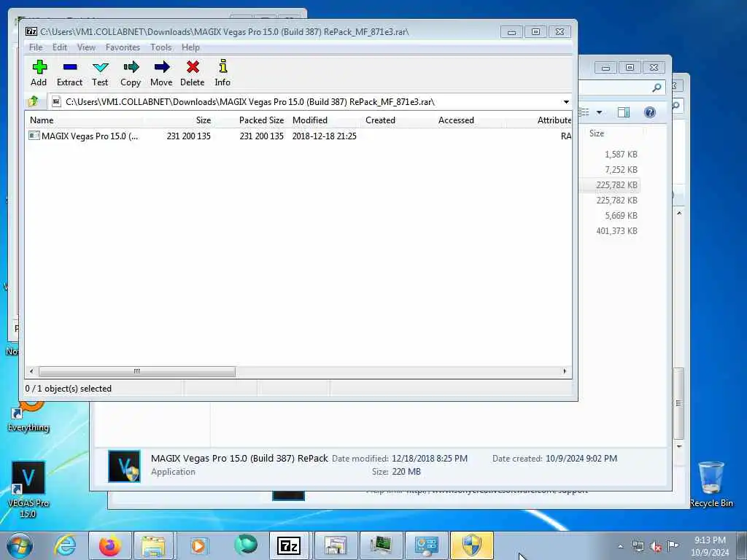The width and height of the screenshot is (747, 560).
Task: Click the 231 200 135 packed size value
Action: click(x=262, y=136)
